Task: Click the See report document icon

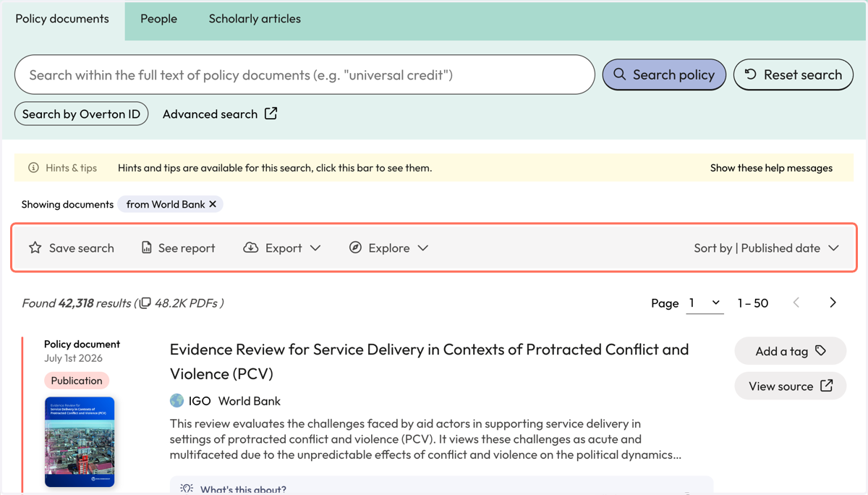Action: (147, 247)
